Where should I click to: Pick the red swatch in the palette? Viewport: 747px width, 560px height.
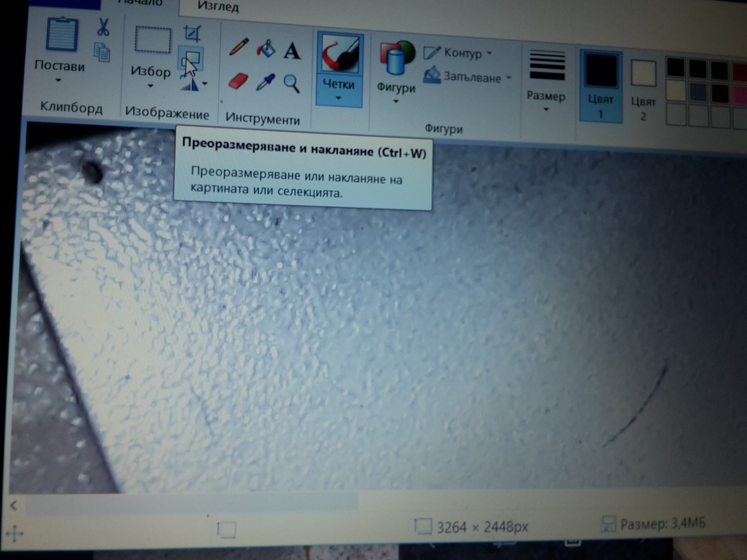(x=741, y=72)
